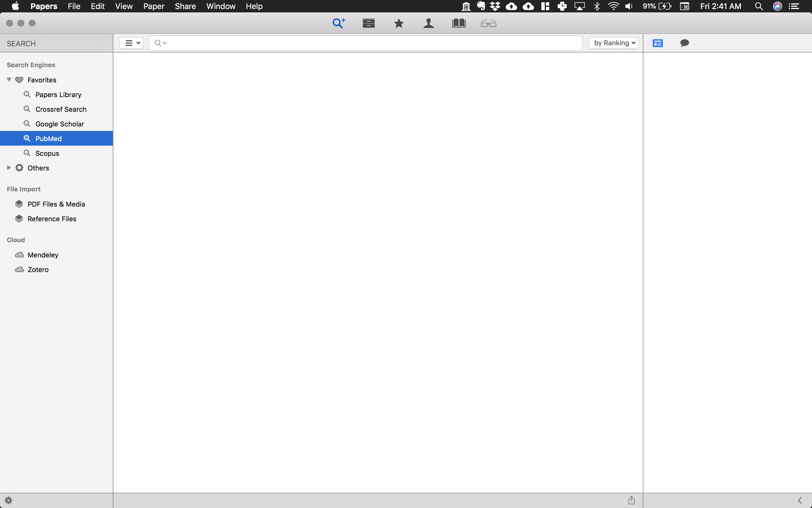Open the File menu
This screenshot has height=508, width=812.
[74, 6]
